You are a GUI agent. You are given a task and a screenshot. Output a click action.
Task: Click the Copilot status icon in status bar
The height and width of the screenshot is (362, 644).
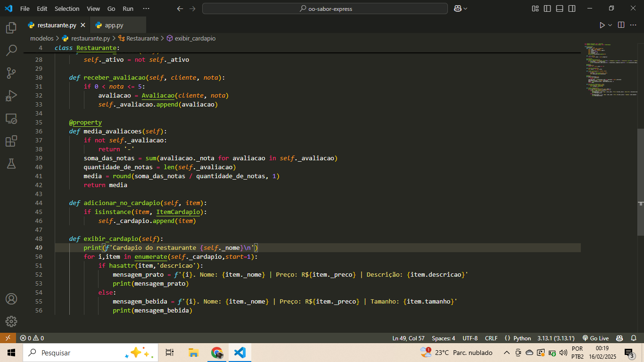620,338
